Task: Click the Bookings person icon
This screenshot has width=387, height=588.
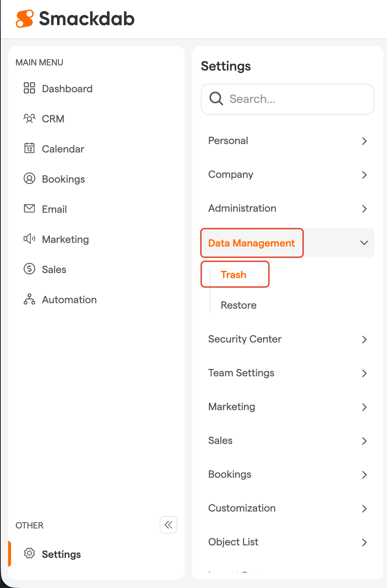Action: [29, 179]
